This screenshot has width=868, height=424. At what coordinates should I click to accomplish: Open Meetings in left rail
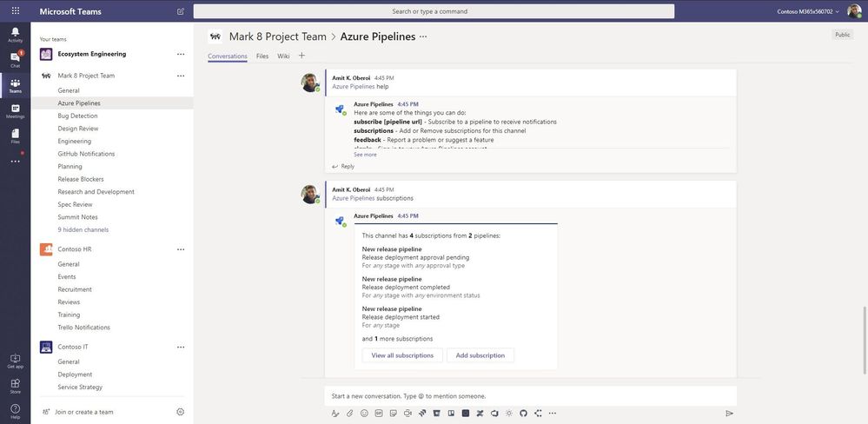click(x=15, y=110)
